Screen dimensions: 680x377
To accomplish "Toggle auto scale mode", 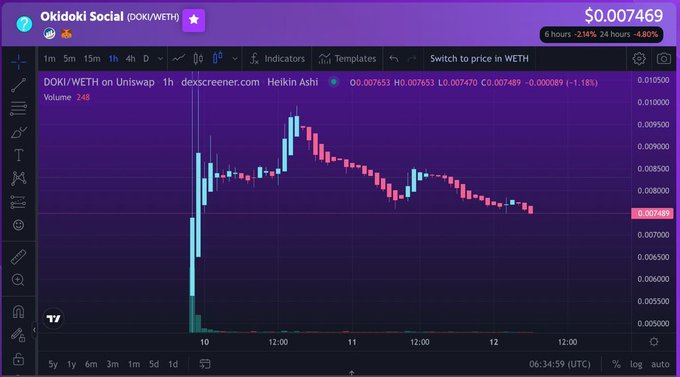I will (x=660, y=364).
